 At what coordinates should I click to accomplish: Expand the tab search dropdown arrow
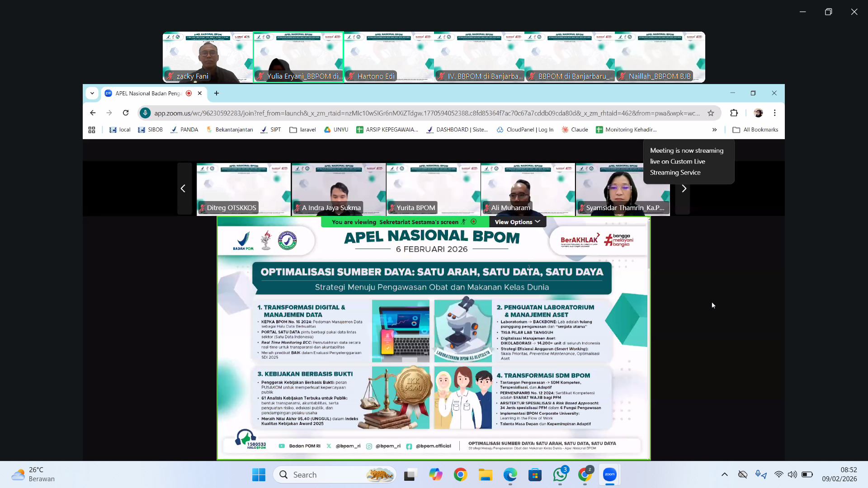[92, 93]
